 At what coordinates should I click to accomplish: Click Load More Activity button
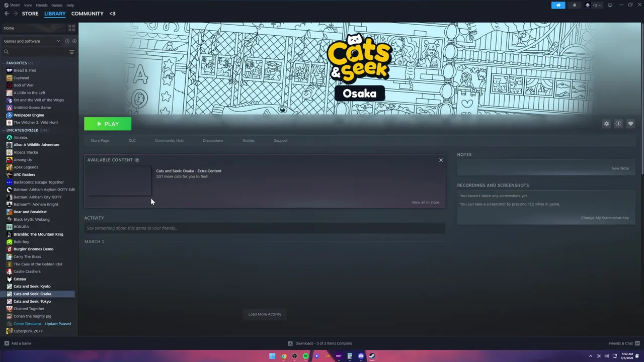click(265, 314)
